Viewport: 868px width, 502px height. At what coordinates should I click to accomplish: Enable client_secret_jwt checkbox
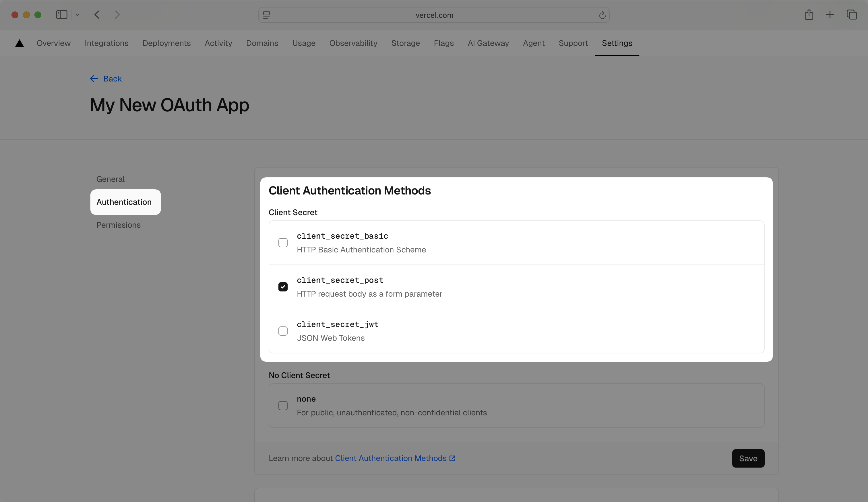[283, 331]
